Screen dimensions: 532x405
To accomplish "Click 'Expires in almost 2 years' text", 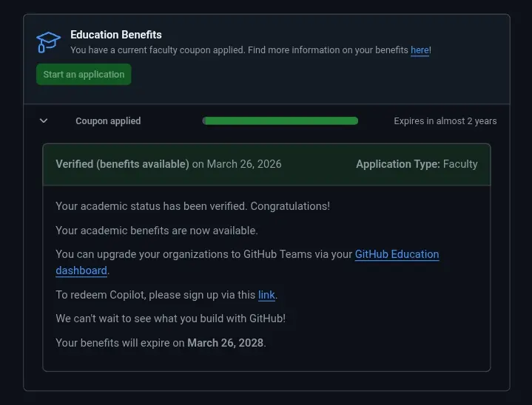I will click(445, 121).
